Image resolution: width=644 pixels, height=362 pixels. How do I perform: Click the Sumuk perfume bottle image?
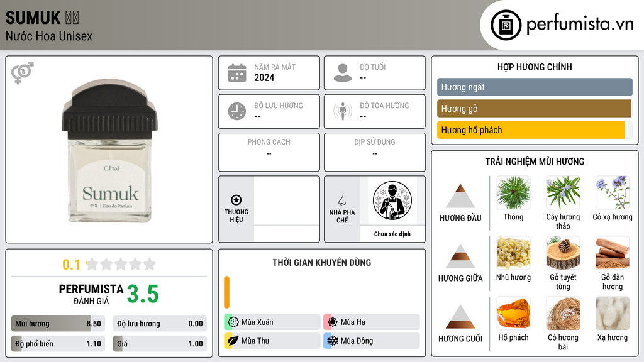109,151
